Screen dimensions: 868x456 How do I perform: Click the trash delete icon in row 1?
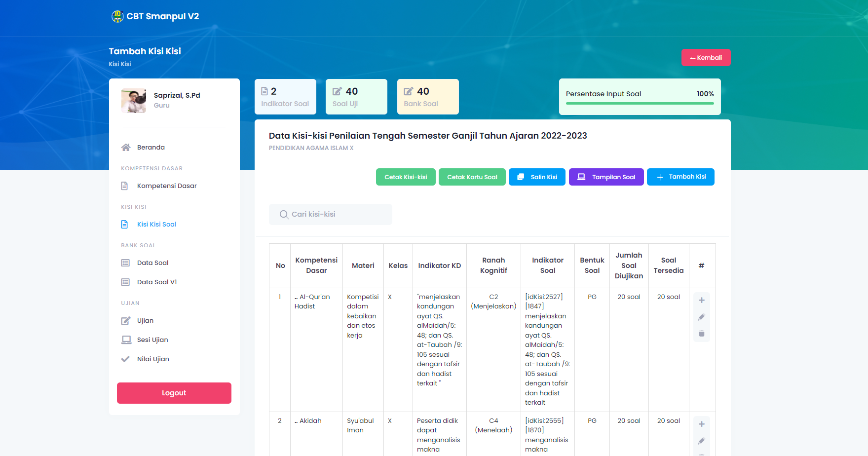701,334
